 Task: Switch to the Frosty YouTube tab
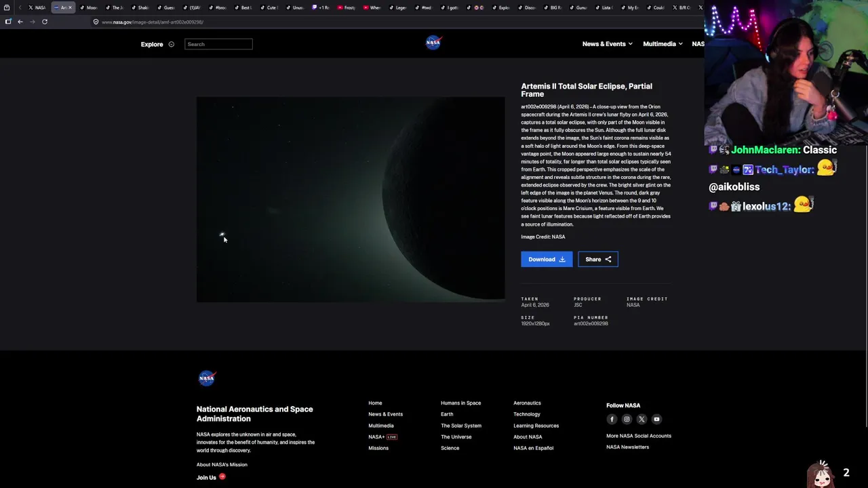(346, 7)
